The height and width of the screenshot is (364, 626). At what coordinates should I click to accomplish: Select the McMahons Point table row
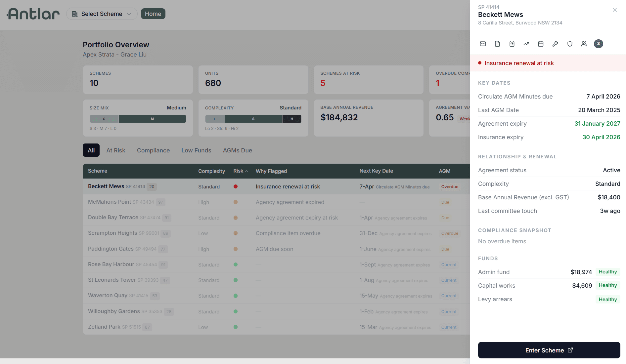232,202
